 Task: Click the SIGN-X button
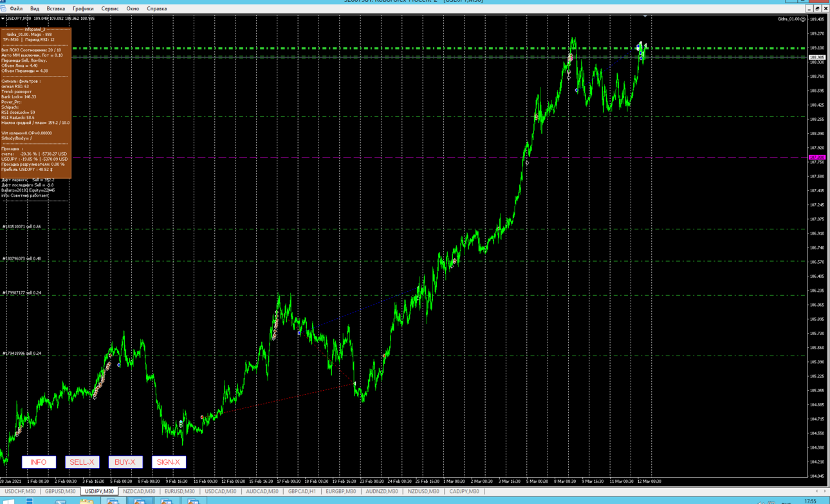(169, 462)
